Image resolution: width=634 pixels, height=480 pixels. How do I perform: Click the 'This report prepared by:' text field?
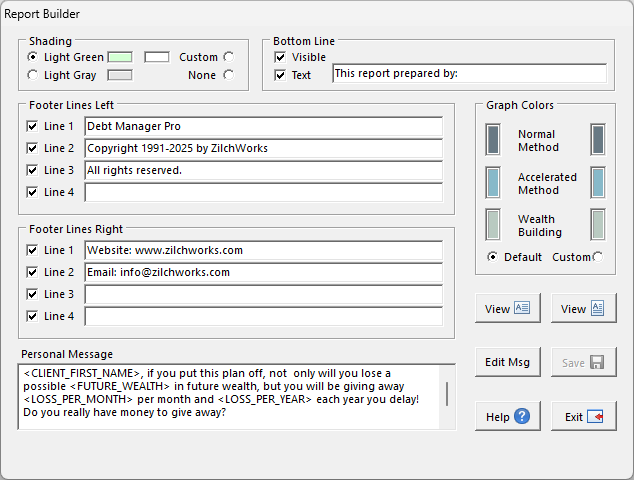[468, 74]
